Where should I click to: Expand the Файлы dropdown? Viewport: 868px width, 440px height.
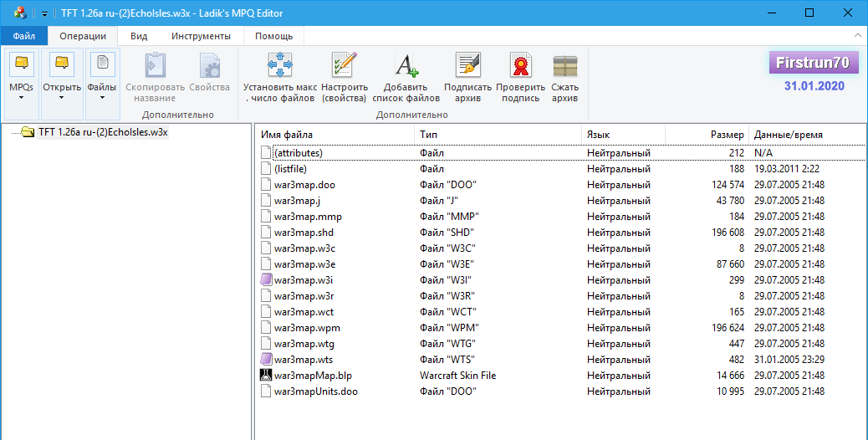pos(102,96)
